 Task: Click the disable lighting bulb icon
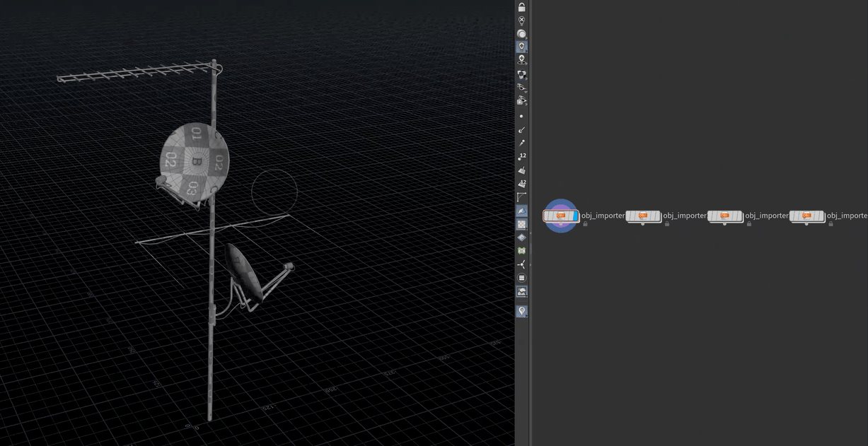tap(522, 20)
